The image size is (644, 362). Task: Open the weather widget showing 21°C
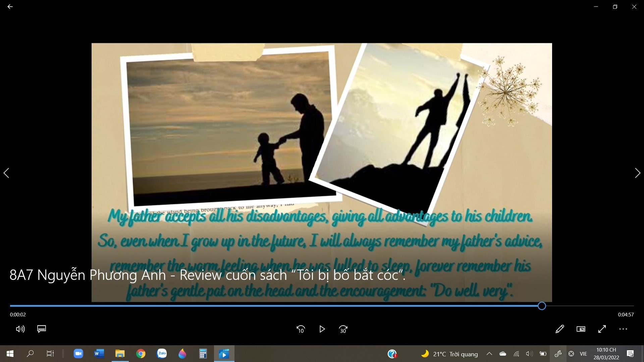(x=449, y=354)
